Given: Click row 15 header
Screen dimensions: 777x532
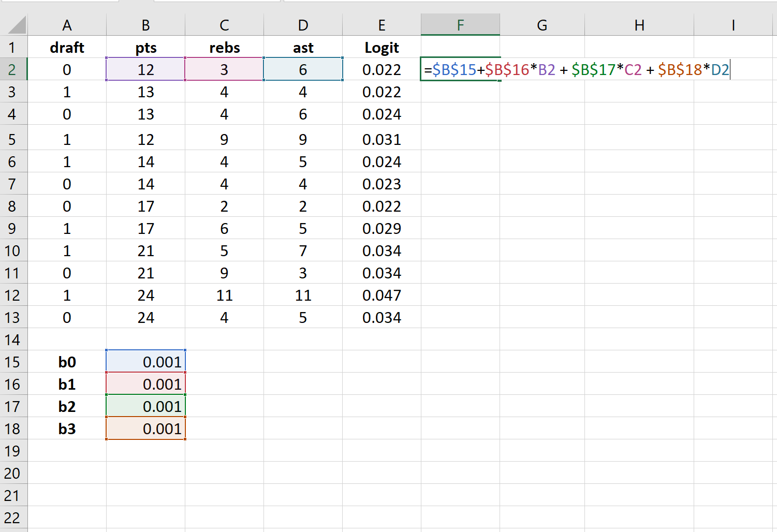Looking at the screenshot, I should click(13, 362).
